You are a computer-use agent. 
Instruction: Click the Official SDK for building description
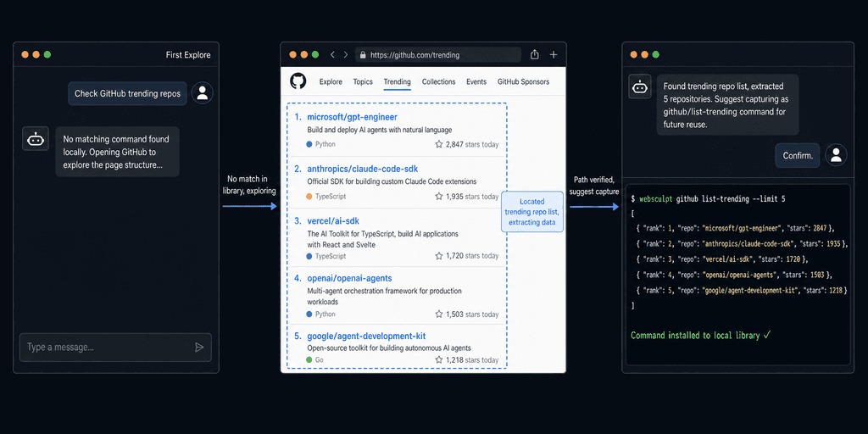coord(392,181)
